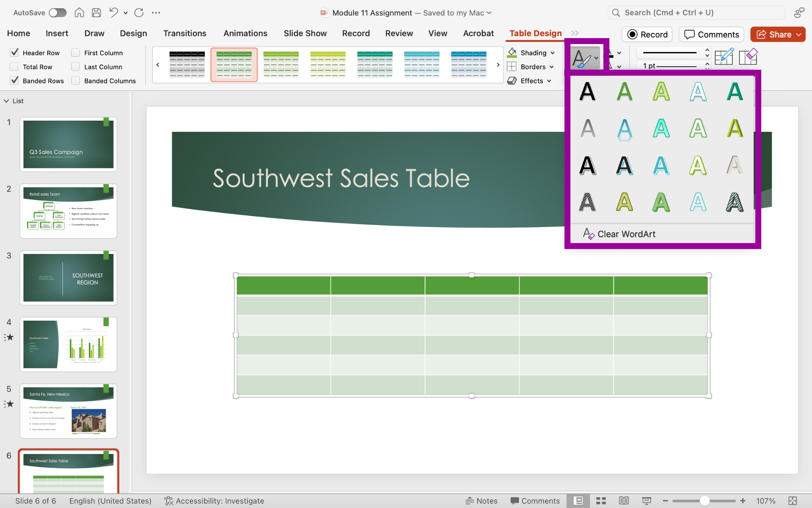Show more ribbon tabs with double chevron
Image resolution: width=812 pixels, height=508 pixels.
click(x=575, y=33)
